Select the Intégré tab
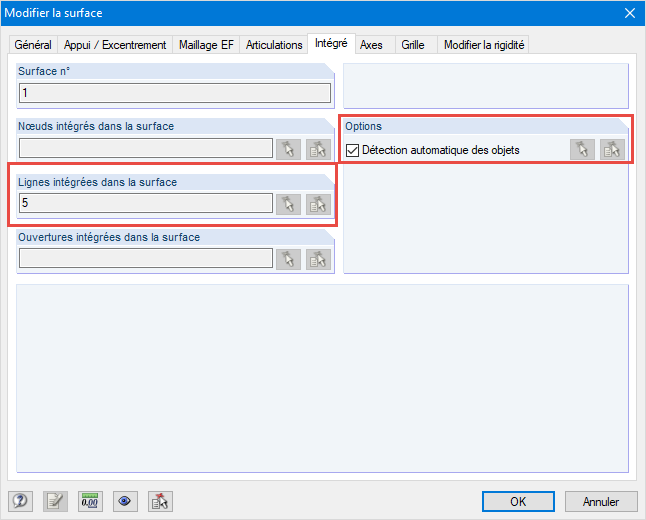Viewport: 646px width, 520px height. pos(331,43)
